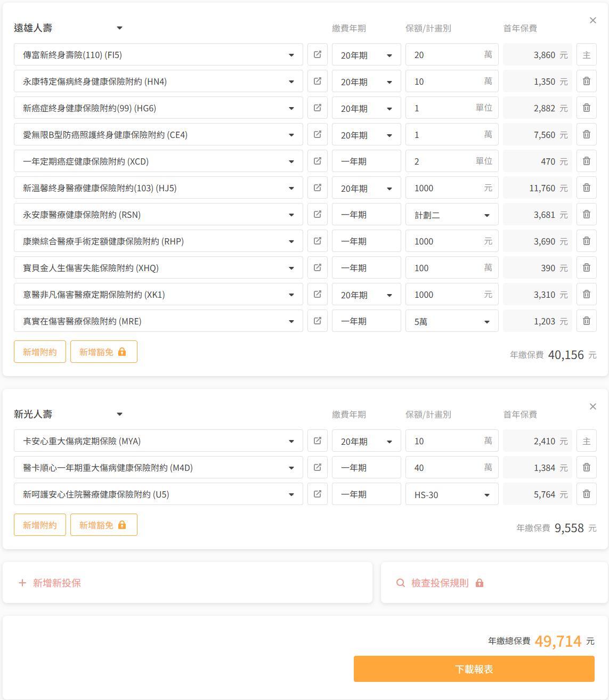Open external link for 愛無限B型 (CE4) row

point(318,134)
